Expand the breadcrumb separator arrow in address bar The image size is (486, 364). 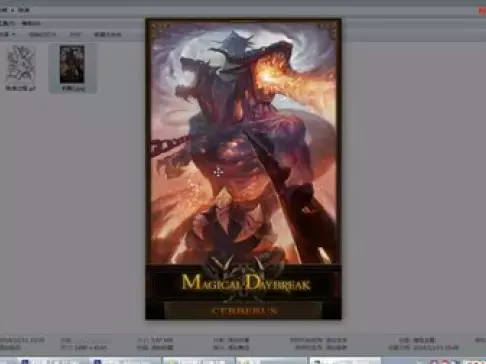tap(13, 10)
